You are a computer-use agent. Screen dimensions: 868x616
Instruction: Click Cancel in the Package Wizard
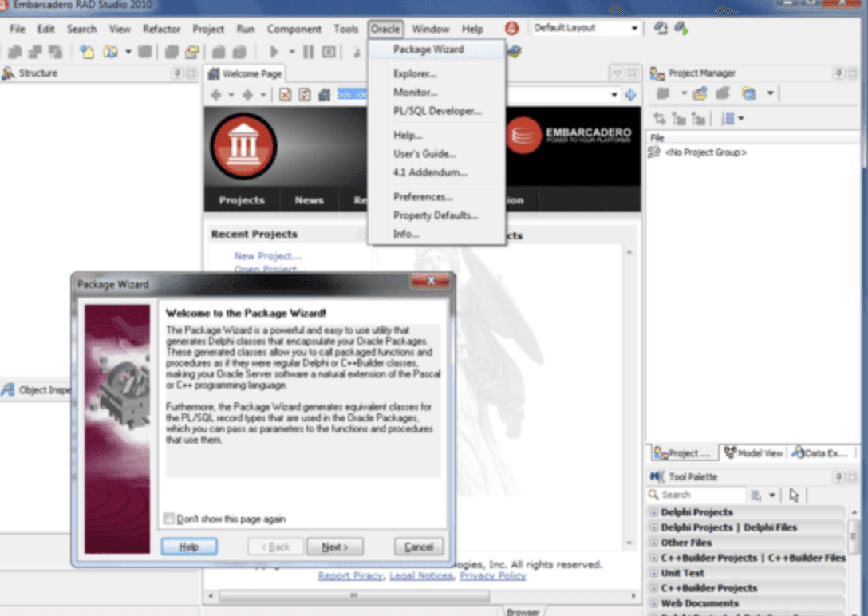(x=419, y=547)
